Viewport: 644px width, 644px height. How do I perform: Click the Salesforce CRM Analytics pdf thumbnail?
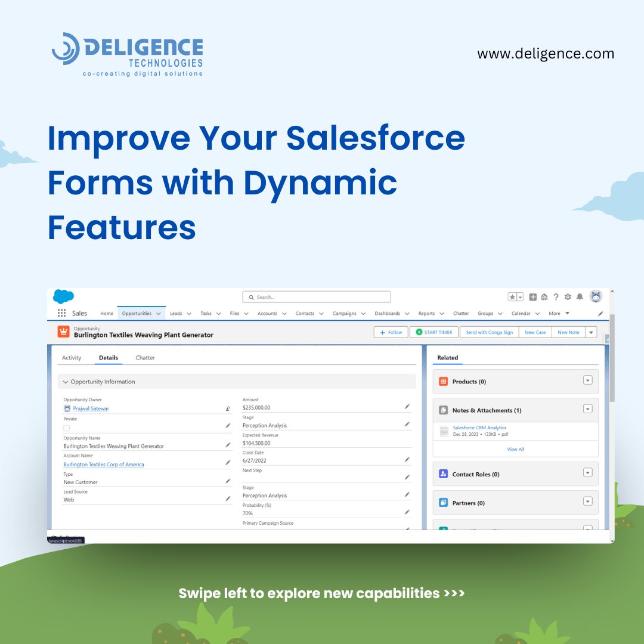point(444,431)
